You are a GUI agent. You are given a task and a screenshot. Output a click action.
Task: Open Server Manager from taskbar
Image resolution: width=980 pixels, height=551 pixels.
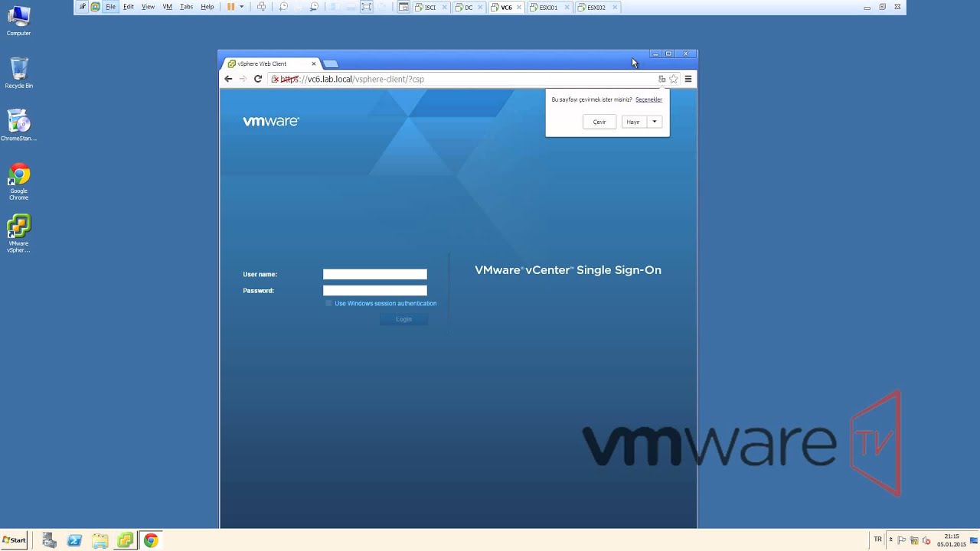pyautogui.click(x=49, y=540)
